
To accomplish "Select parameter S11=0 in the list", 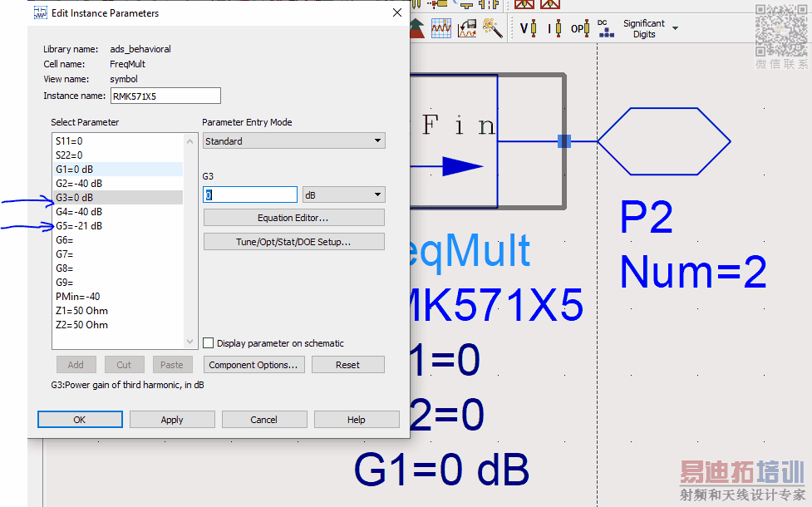I will click(118, 140).
